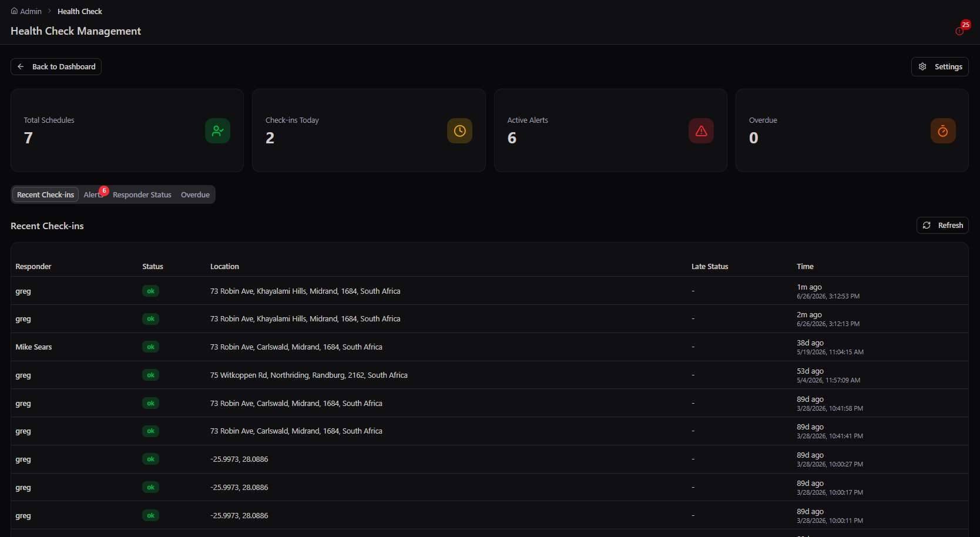980x537 pixels.
Task: Click the left arrow in Back to Dashboard
Action: click(x=21, y=66)
